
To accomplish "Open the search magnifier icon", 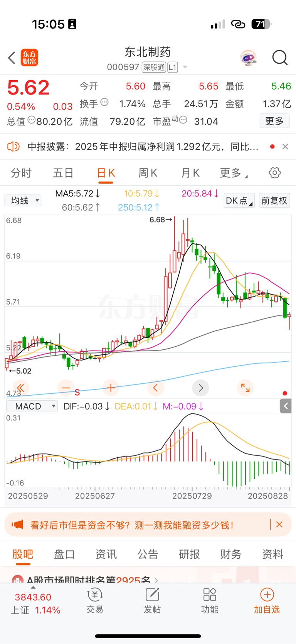I will [x=280, y=58].
